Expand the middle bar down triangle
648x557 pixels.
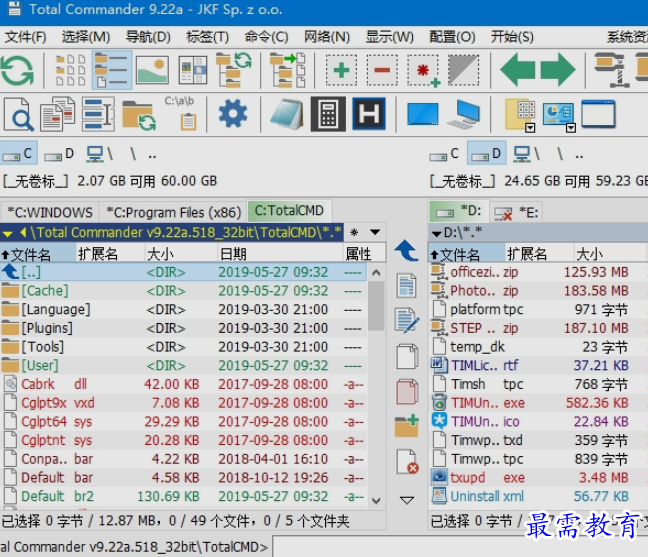tap(407, 500)
